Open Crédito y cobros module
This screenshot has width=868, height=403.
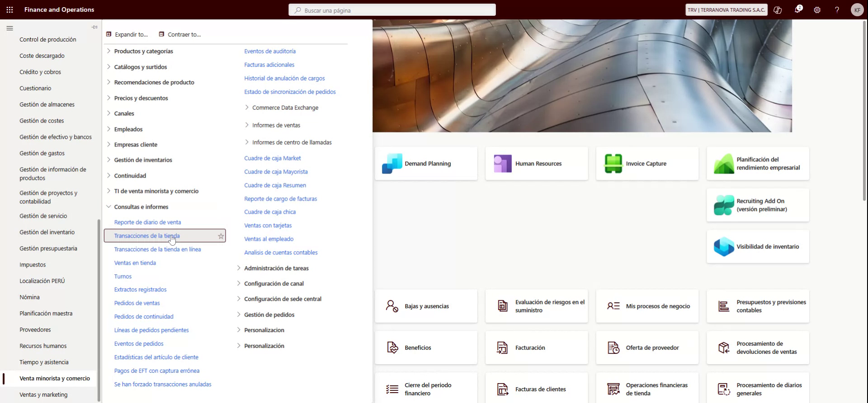[40, 72]
